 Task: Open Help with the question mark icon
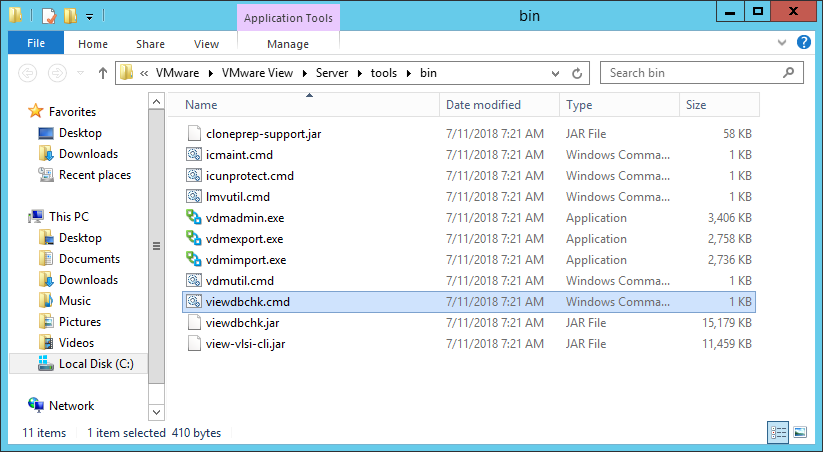click(804, 42)
